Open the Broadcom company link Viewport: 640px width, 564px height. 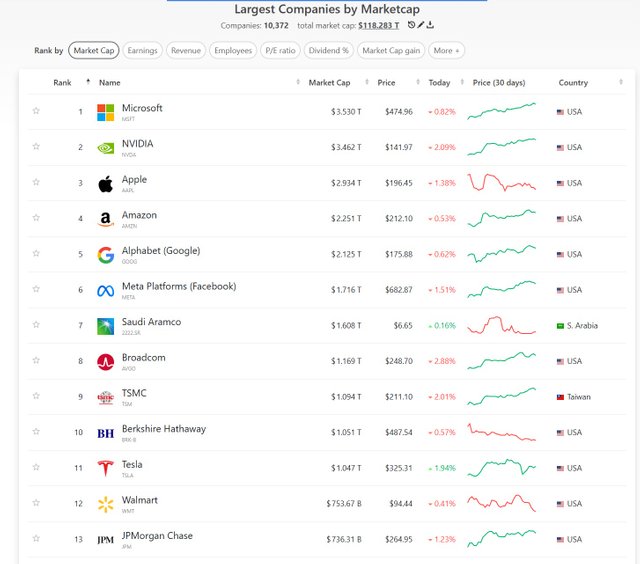[x=144, y=357]
